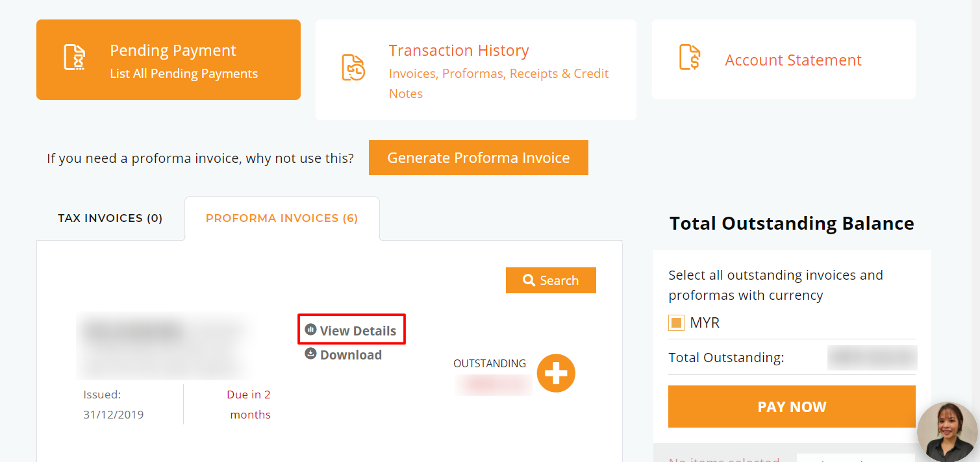Switch to Tax Invoices (0) tab
980x462 pixels.
click(110, 218)
